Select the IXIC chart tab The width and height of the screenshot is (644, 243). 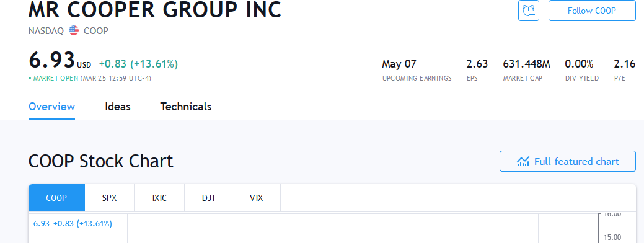[x=159, y=198]
